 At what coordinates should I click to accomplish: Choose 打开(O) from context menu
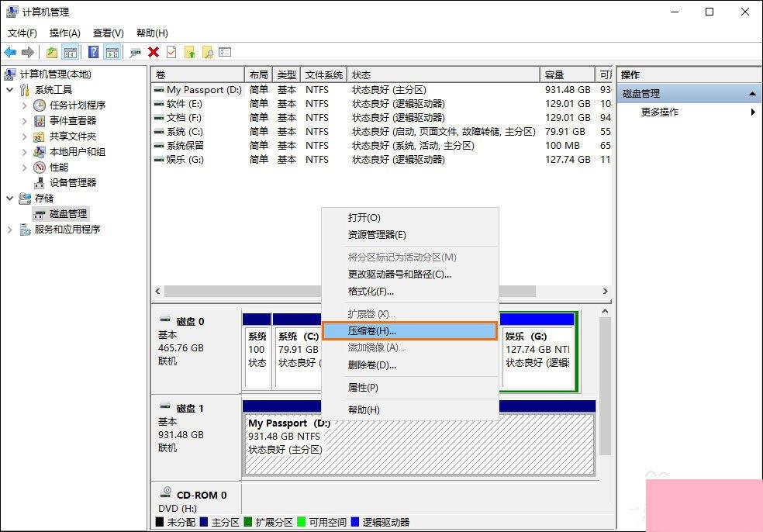click(409, 218)
